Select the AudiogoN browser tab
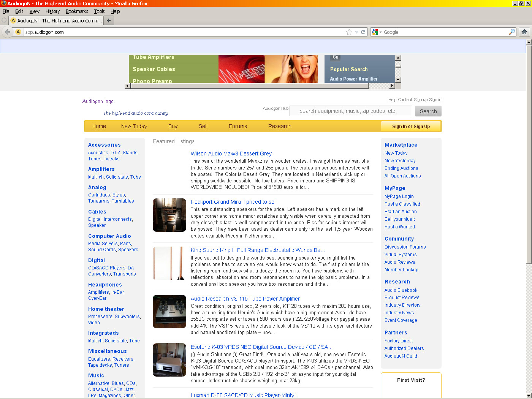Screen dimensions: 532x399 pyautogui.click(x=56, y=21)
